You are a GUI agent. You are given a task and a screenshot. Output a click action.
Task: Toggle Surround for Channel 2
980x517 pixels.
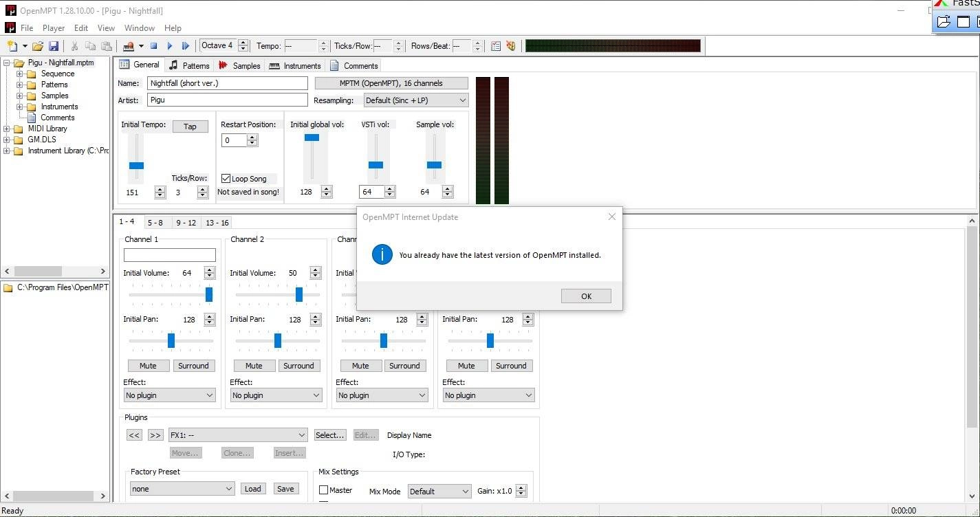click(298, 366)
